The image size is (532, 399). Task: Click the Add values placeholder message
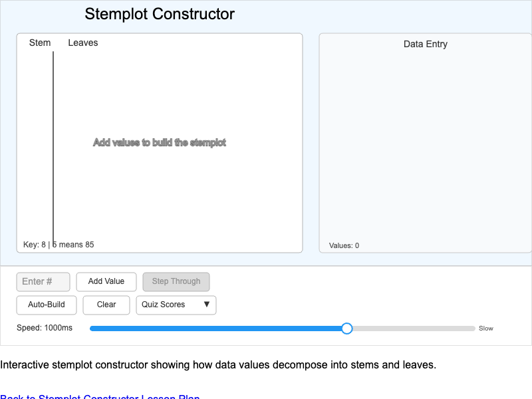click(x=160, y=142)
